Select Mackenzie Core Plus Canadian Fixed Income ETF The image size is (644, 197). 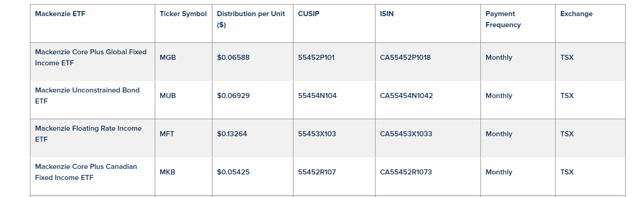click(86, 172)
